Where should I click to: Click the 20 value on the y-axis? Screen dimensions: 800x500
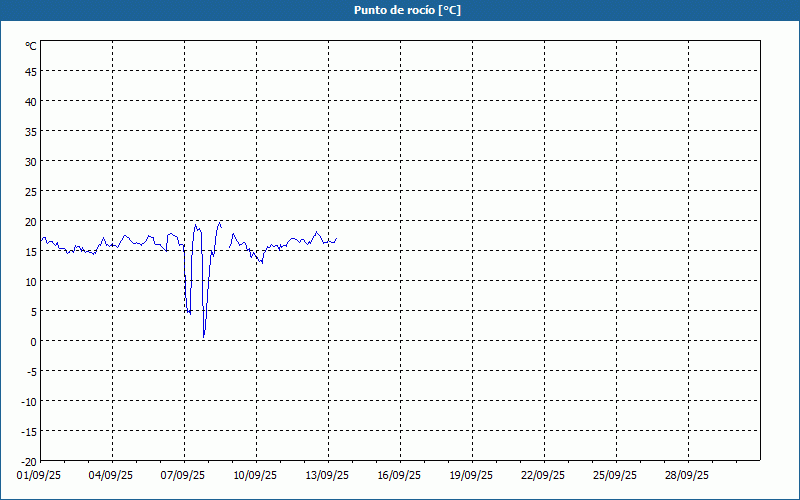31,222
